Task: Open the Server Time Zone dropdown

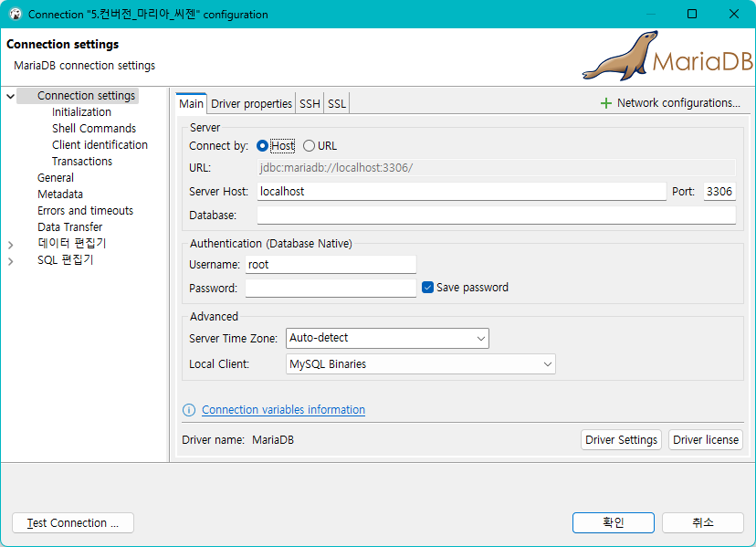Action: (387, 338)
